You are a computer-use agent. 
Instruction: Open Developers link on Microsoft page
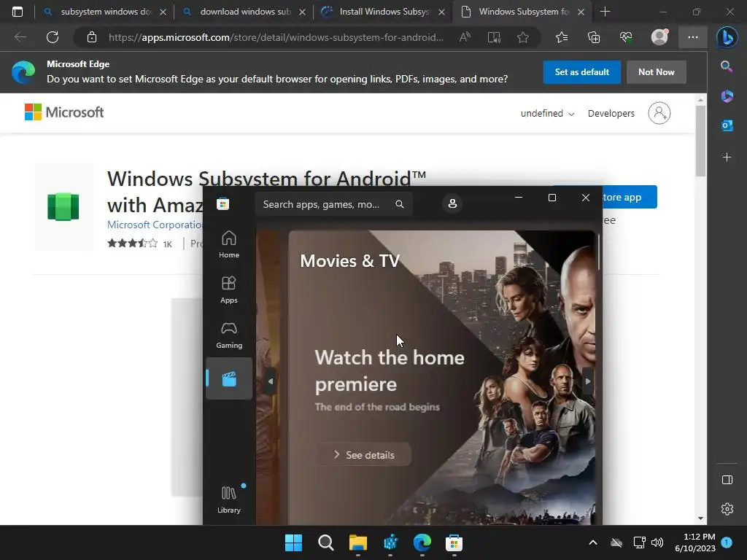pos(611,113)
